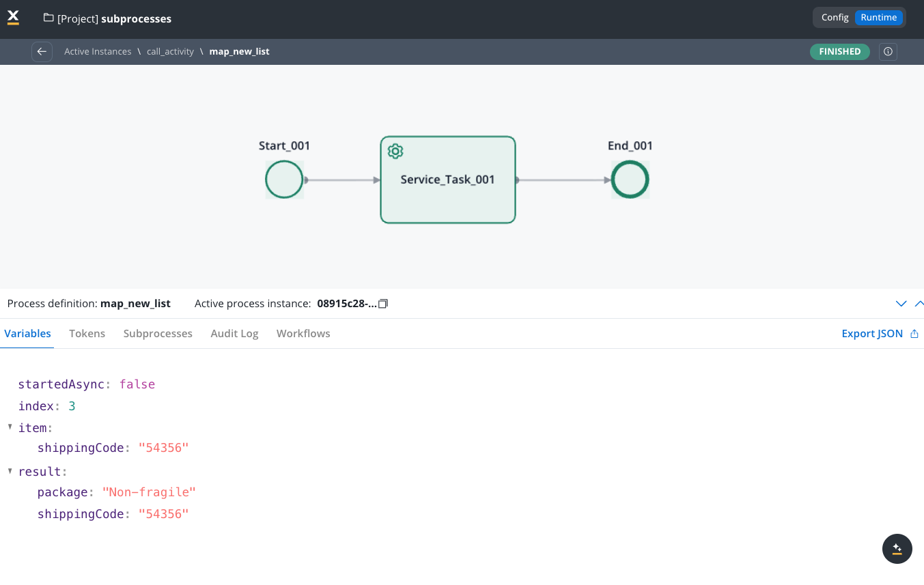Screen dimensions: 924x585
Task: Open the info icon next to FINISHED
Action: [888, 52]
